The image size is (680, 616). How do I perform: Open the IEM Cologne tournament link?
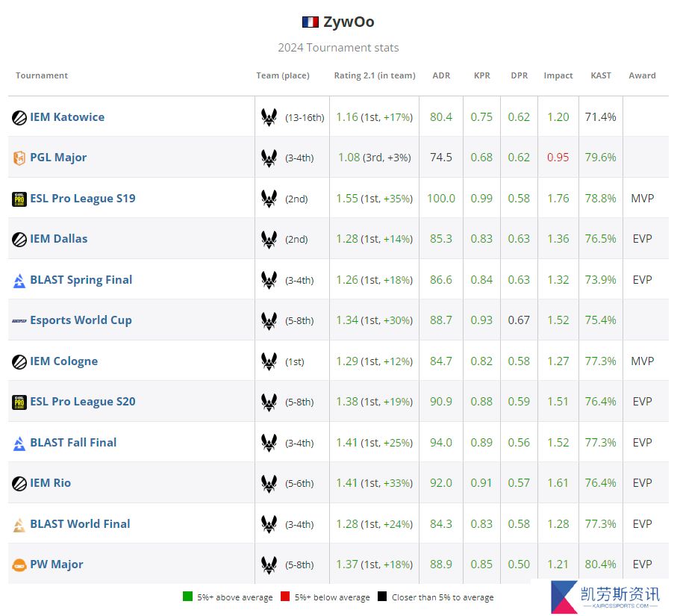point(63,361)
